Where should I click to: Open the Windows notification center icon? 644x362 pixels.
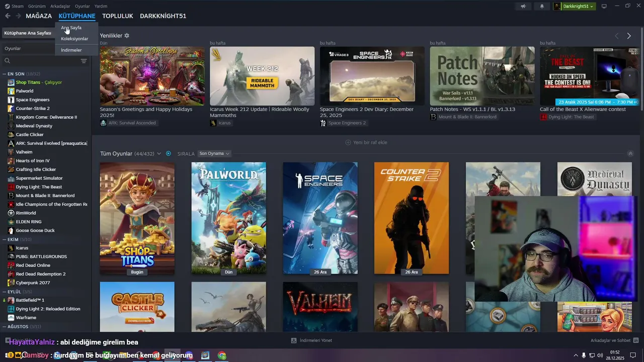tap(633, 355)
